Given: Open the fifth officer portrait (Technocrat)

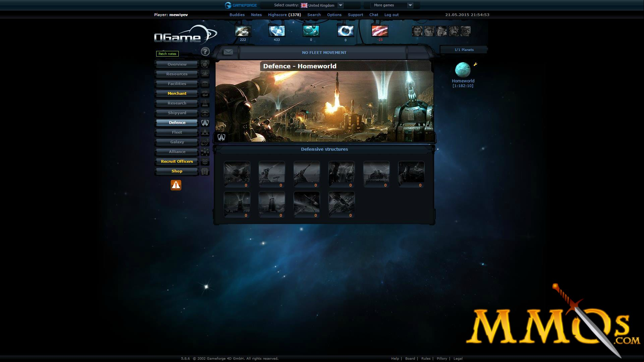Looking at the screenshot, I should (x=466, y=31).
